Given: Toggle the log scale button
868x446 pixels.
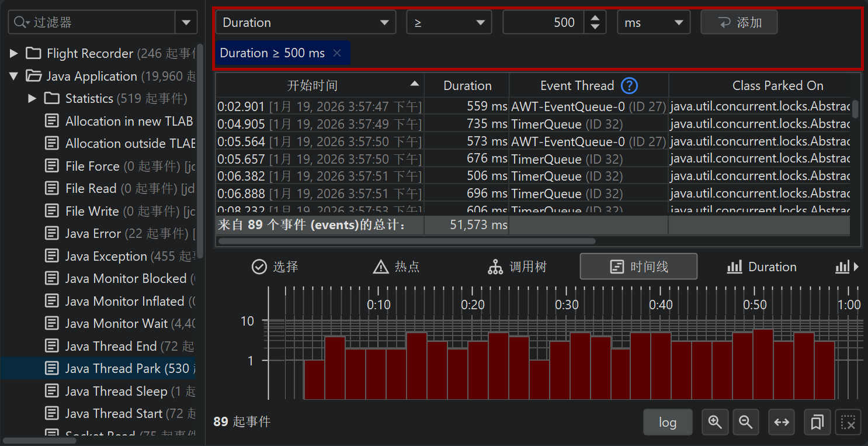Looking at the screenshot, I should click(x=667, y=422).
